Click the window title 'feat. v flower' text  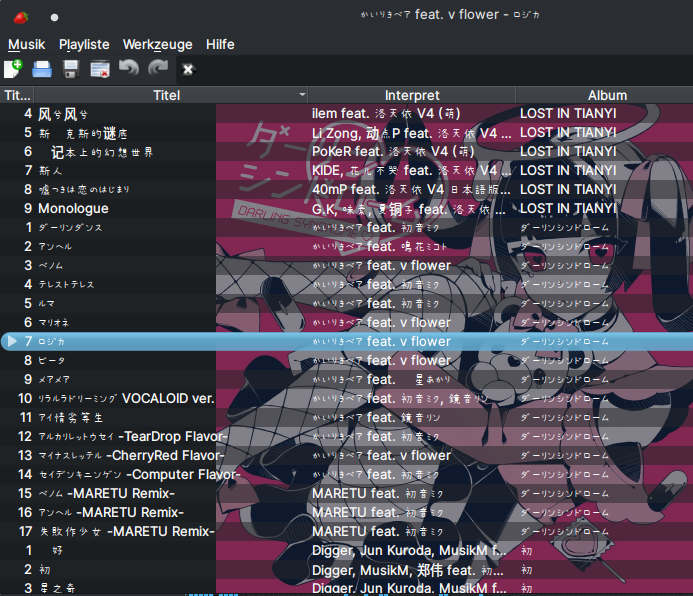coord(457,15)
